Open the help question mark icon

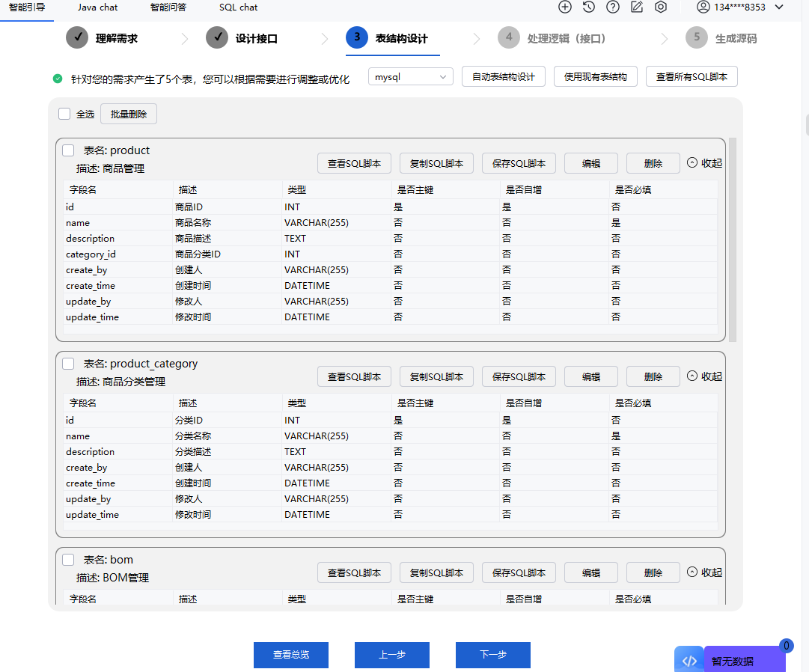tap(612, 7)
